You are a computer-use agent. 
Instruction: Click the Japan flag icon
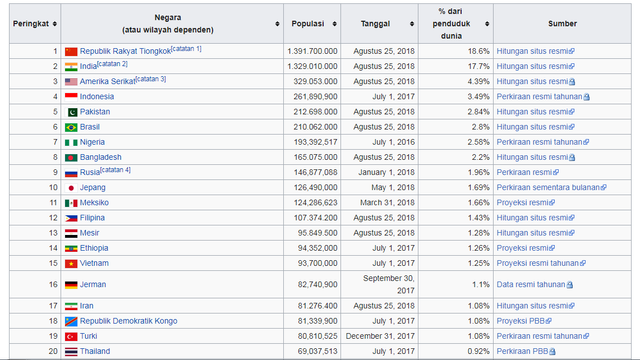[71, 188]
